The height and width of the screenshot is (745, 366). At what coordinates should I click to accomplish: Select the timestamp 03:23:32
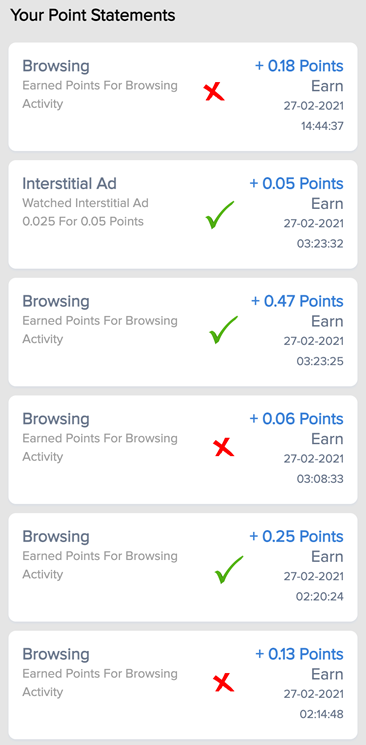[320, 244]
